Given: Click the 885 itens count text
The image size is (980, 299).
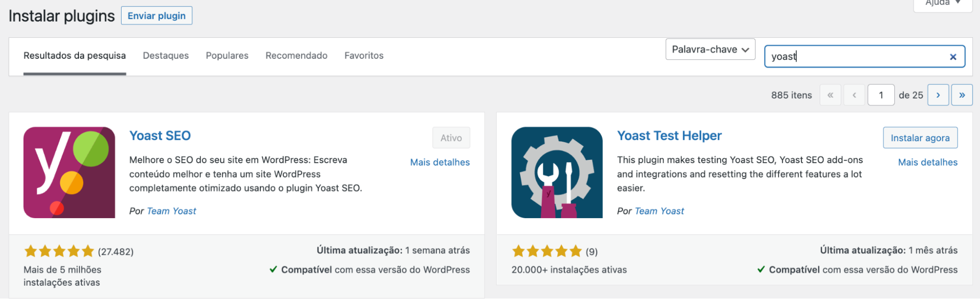Looking at the screenshot, I should coord(791,95).
